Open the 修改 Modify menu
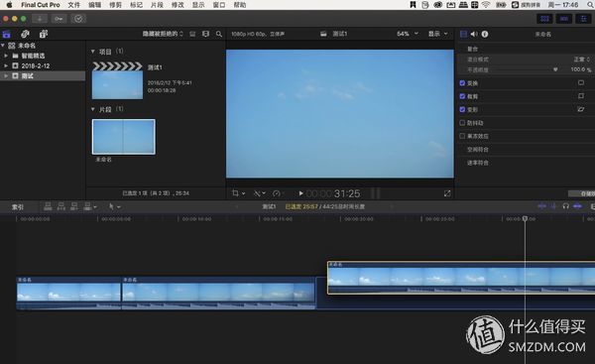This screenshot has height=364, width=595. 178,5
